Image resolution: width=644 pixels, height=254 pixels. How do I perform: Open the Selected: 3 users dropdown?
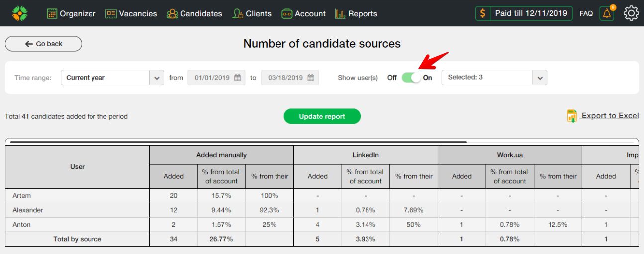pyautogui.click(x=540, y=78)
